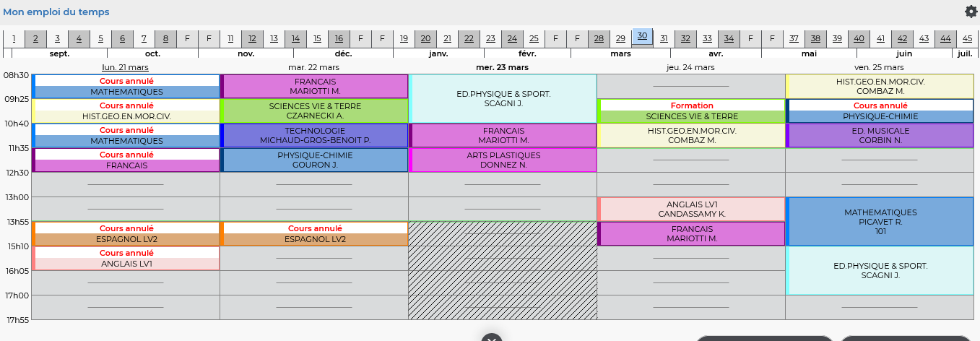The image size is (980, 341).
Task: Open week 16 of December
Action: coord(339,39)
